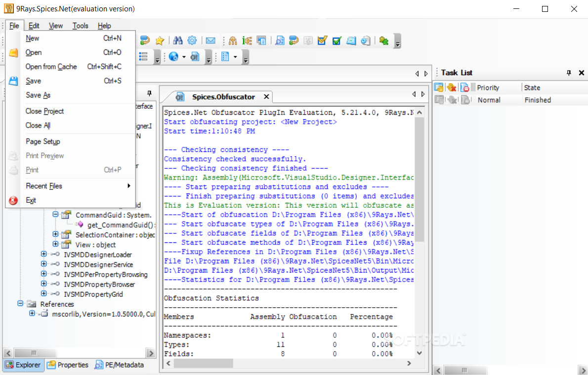Click the blue document list toolbar icon
Screen dimensions: 588x375
(225, 57)
